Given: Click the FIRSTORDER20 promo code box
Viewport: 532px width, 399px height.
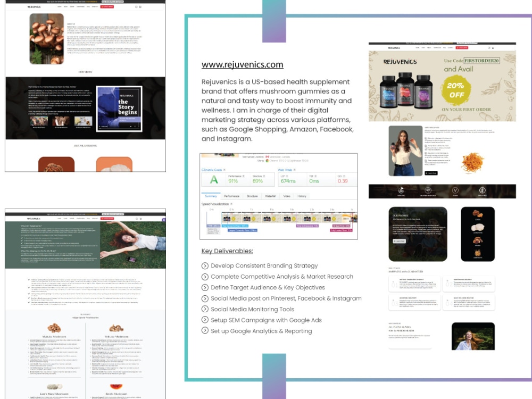Looking at the screenshot, I should (x=482, y=61).
